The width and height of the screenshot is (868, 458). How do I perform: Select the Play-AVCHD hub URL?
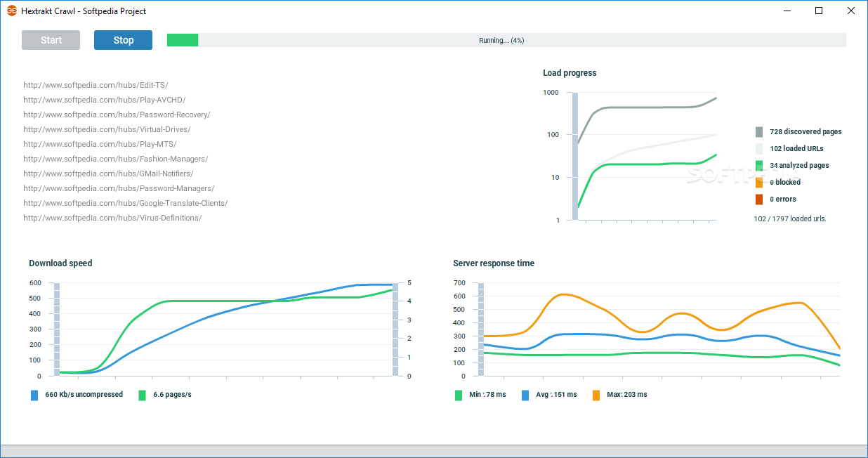(105, 100)
